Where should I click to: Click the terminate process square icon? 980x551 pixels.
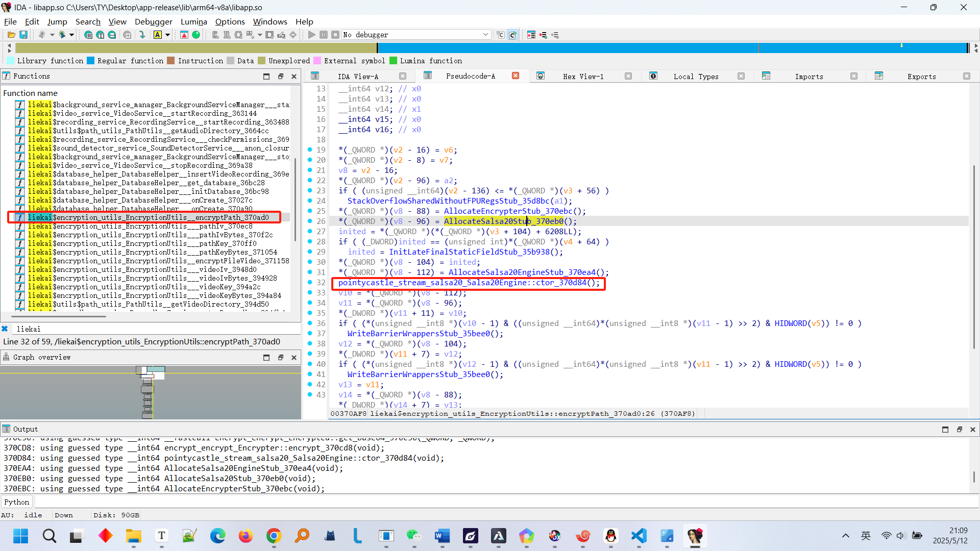[335, 35]
